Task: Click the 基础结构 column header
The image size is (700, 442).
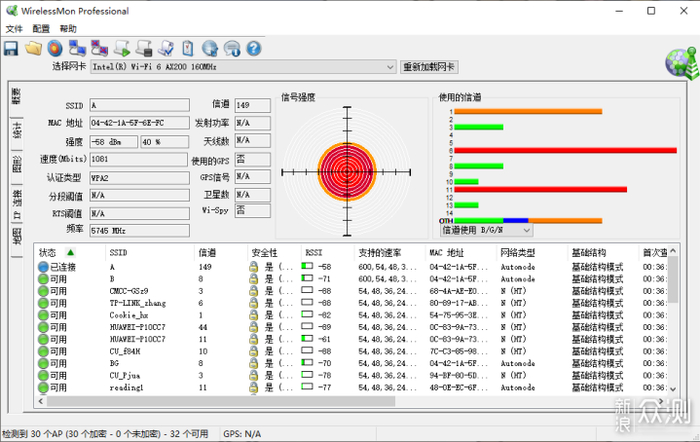Action: (603, 253)
